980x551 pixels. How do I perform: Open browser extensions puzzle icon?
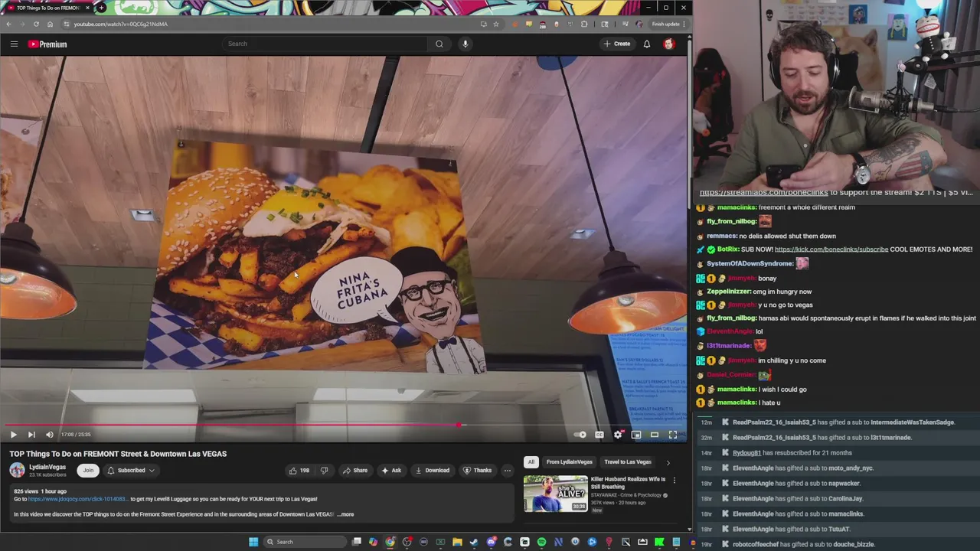584,24
